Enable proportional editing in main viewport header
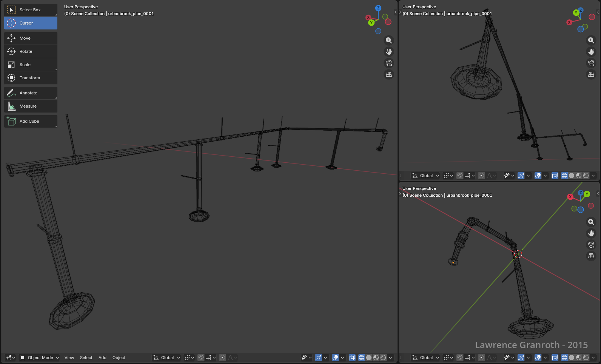601x364 pixels. coord(222,358)
